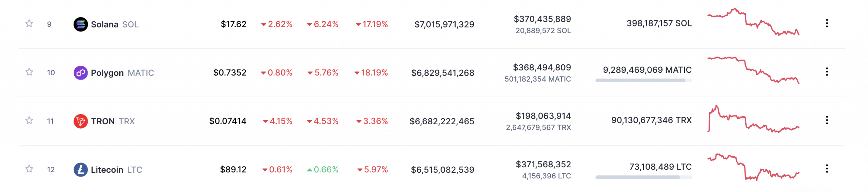Click the Litecoin logo icon
The height and width of the screenshot is (192, 868).
[81, 170]
